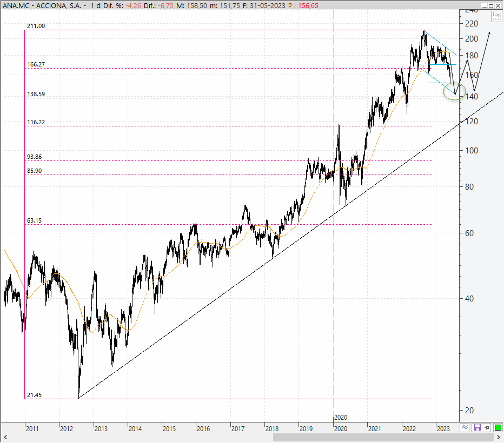504x443 pixels.
Task: Click the 116.22 Fibonacci level label
Action: pyautogui.click(x=36, y=122)
